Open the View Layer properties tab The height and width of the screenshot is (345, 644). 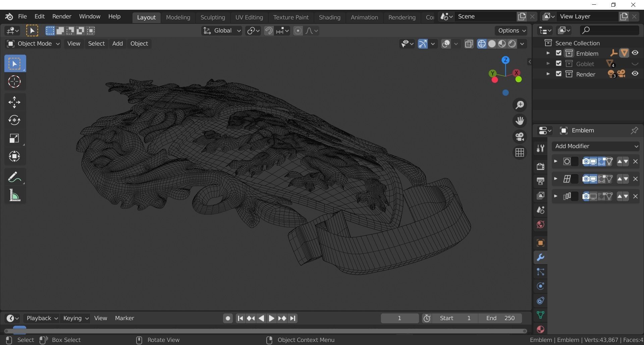[x=540, y=195]
